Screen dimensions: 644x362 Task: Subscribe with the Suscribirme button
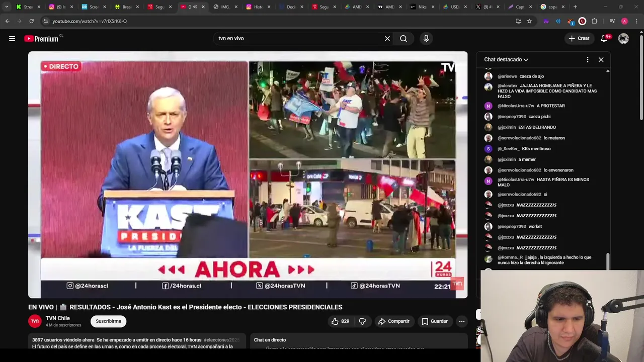(x=109, y=321)
